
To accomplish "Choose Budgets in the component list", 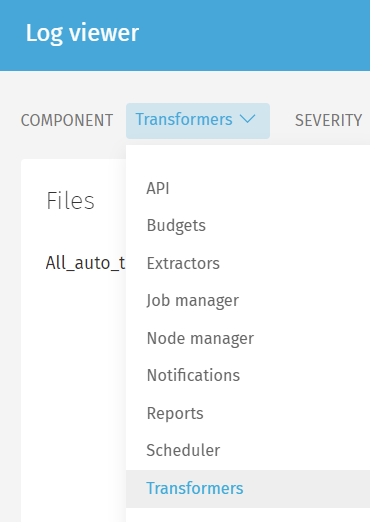I will point(248,226).
